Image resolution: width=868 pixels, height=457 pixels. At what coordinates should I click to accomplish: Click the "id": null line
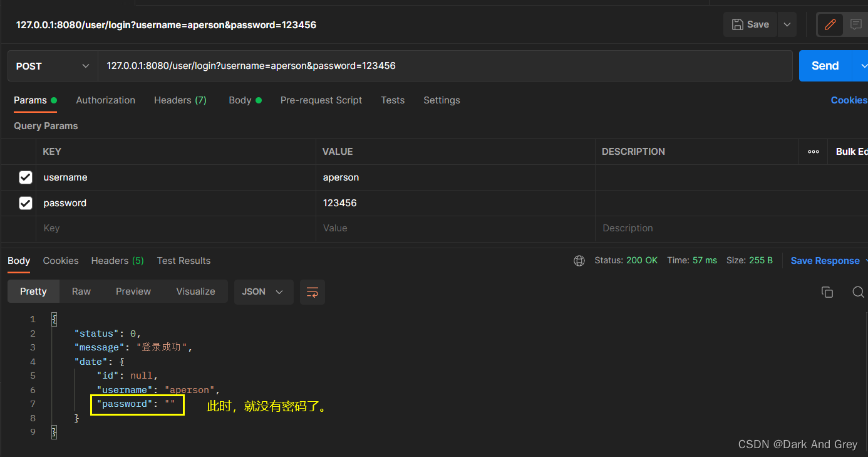pos(127,376)
